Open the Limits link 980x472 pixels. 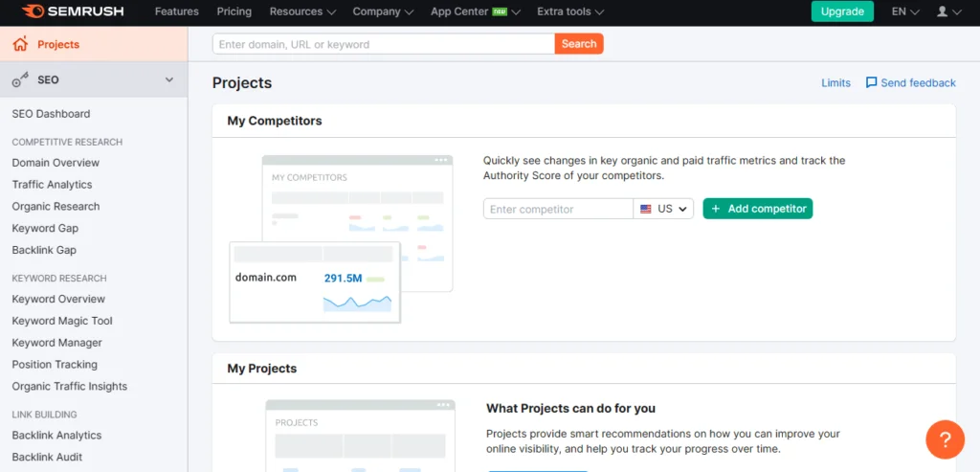tap(835, 83)
